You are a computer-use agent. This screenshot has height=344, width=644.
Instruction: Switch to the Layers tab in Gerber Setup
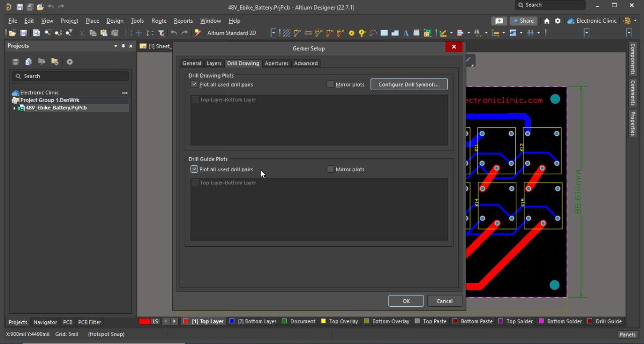[x=214, y=63]
